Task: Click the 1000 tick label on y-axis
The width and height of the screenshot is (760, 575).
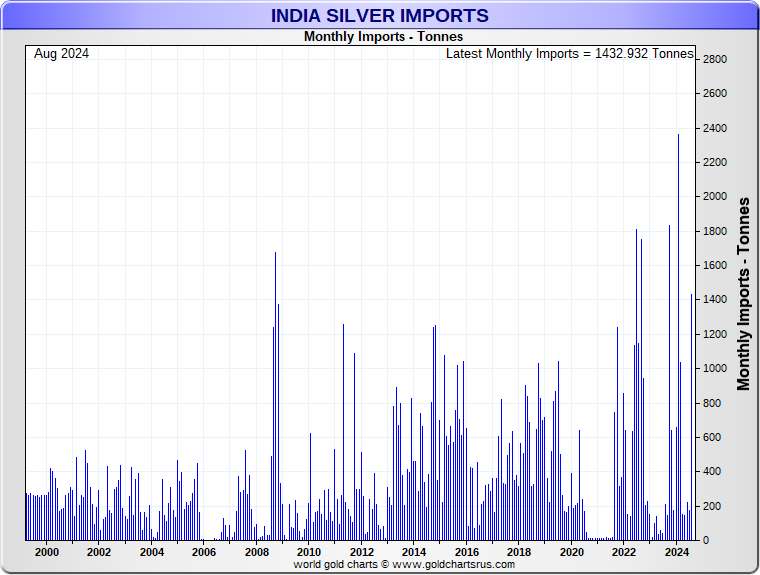Action: [714, 369]
